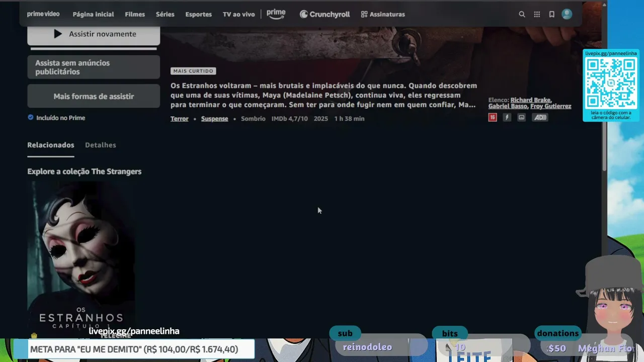The image size is (644, 362).
Task: Open the watchlist bookmark icon
Action: click(551, 15)
